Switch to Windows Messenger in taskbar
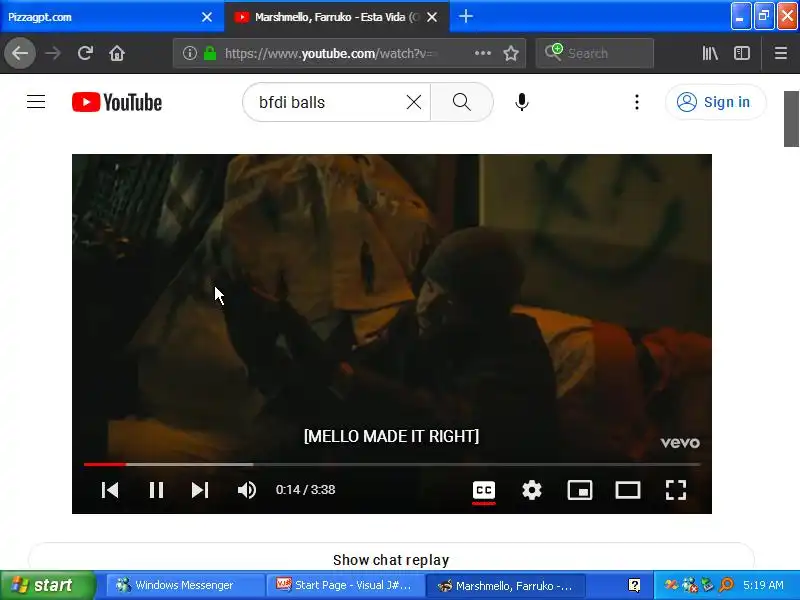This screenshot has width=800, height=600. [x=185, y=585]
